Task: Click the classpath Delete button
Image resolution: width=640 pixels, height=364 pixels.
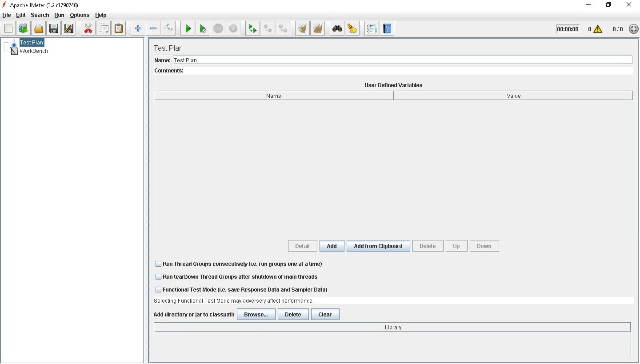Action: [293, 315]
